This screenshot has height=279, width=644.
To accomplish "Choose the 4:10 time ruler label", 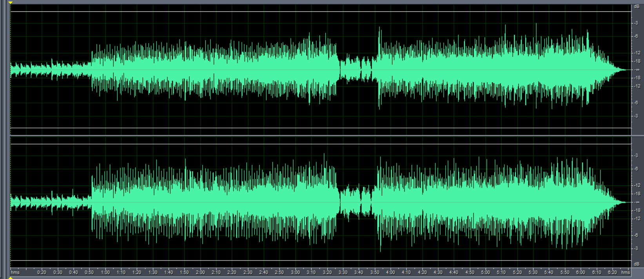I will point(406,272).
